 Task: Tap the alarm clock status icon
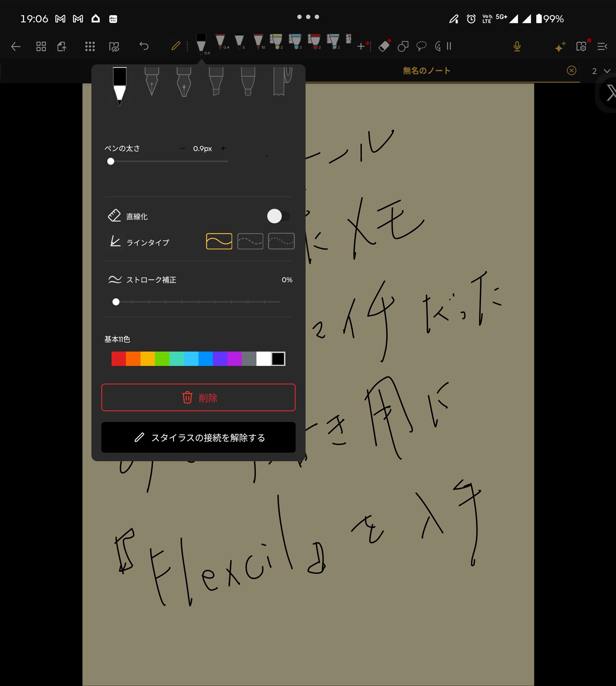(471, 19)
